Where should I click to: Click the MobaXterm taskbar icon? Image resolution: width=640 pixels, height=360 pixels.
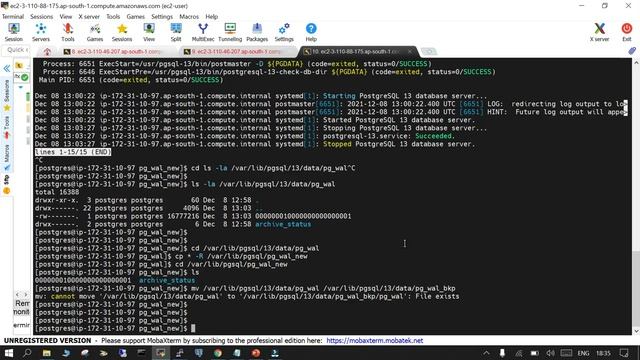click(x=160, y=353)
